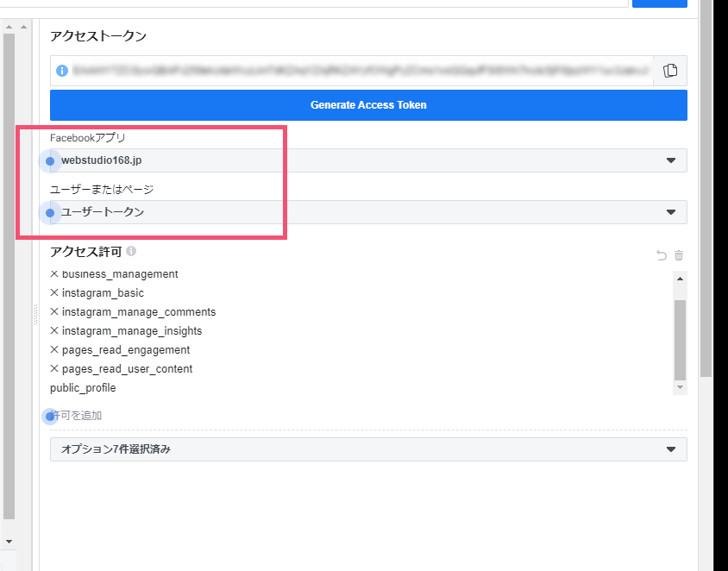Click the アクセス許可 heading text

(x=86, y=252)
